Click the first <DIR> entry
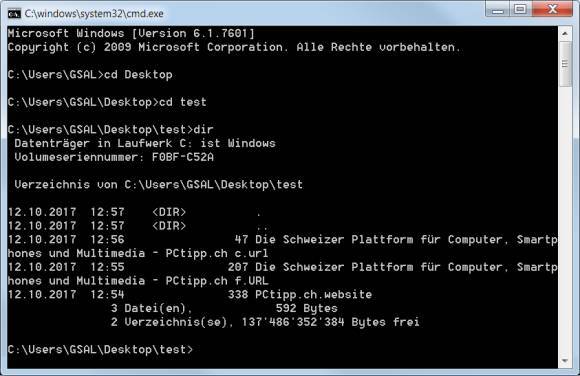The width and height of the screenshot is (580, 376). click(169, 212)
